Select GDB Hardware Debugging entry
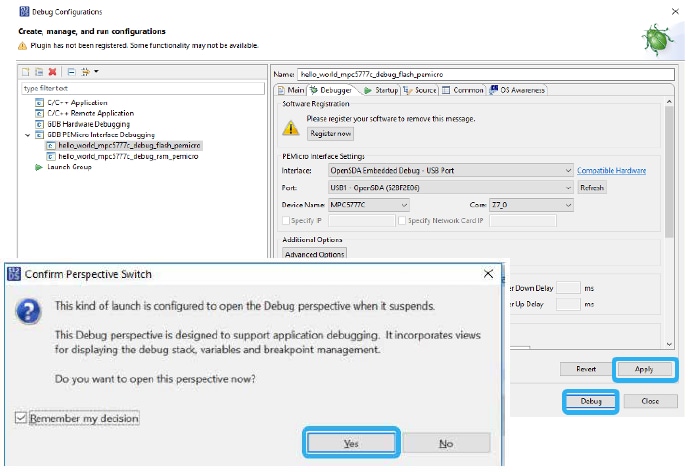 [82, 123]
